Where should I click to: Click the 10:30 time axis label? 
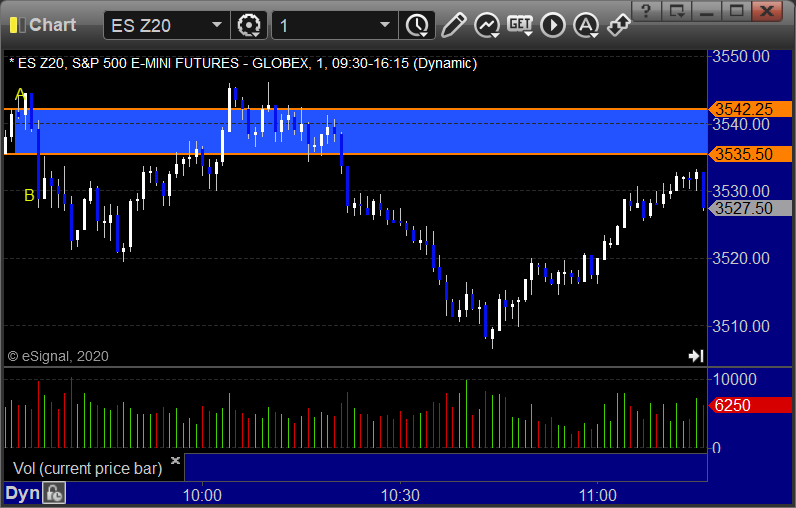click(x=400, y=495)
